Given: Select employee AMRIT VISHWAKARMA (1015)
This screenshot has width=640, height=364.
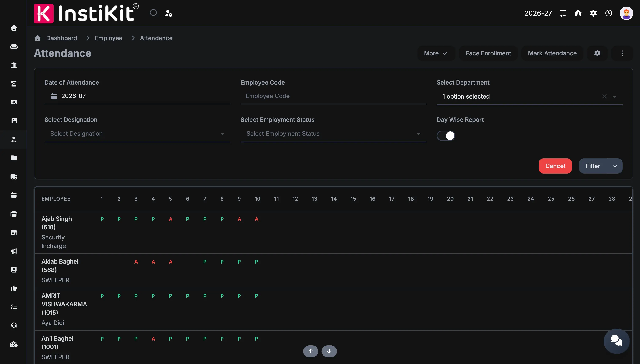Looking at the screenshot, I should pyautogui.click(x=64, y=304).
